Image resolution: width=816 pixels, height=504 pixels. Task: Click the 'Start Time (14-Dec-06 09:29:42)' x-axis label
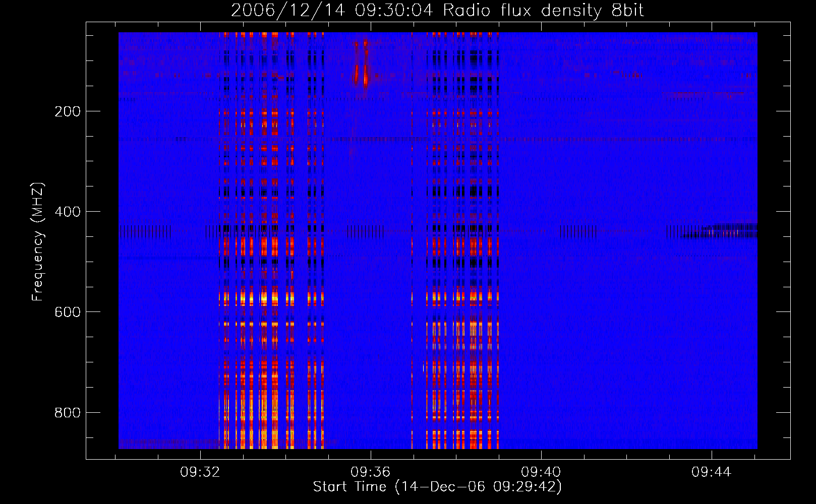437,487
